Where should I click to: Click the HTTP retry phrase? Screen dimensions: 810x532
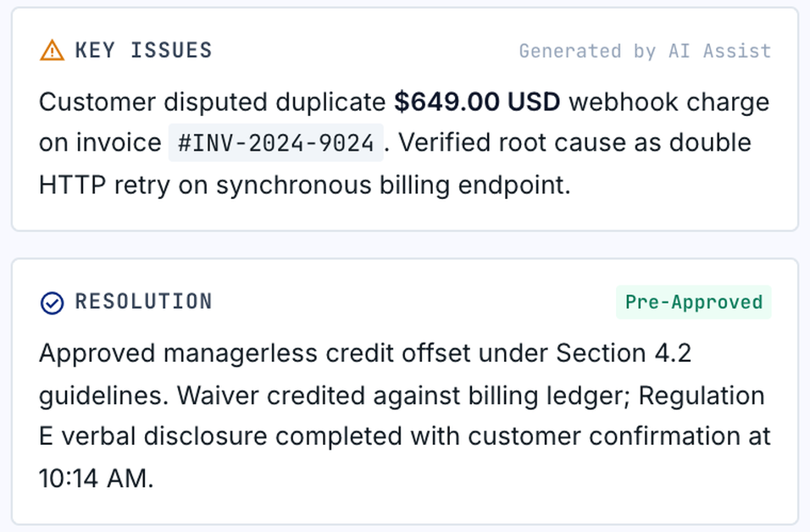point(104,185)
